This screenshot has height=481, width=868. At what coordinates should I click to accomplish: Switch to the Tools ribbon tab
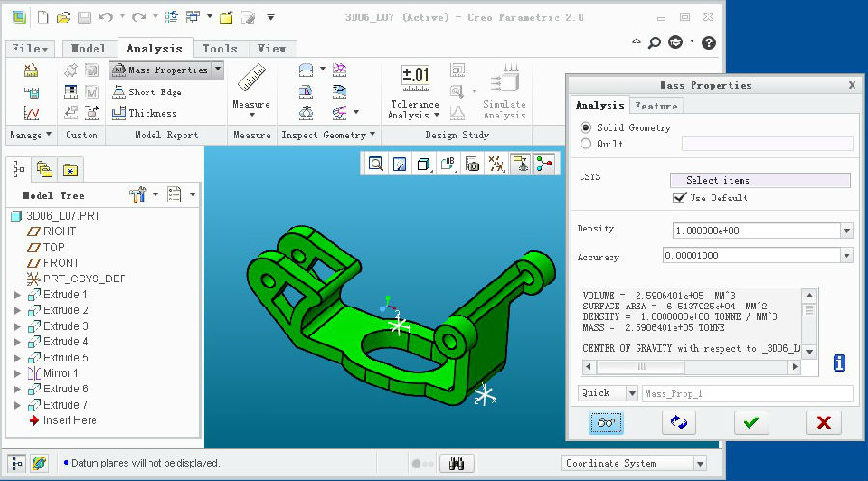point(220,48)
